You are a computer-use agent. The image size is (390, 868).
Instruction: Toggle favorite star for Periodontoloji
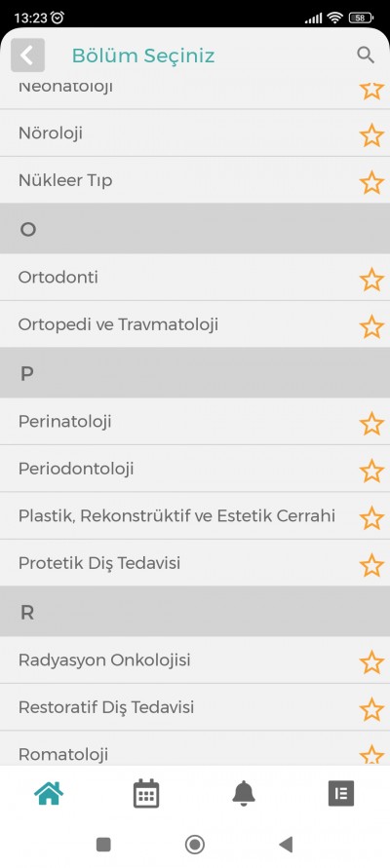371,472
